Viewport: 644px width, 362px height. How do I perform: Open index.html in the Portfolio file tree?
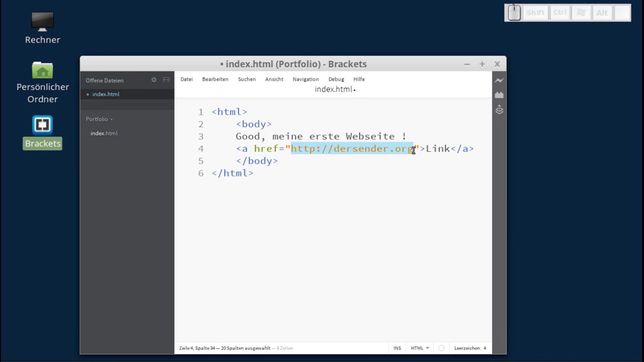(x=104, y=133)
